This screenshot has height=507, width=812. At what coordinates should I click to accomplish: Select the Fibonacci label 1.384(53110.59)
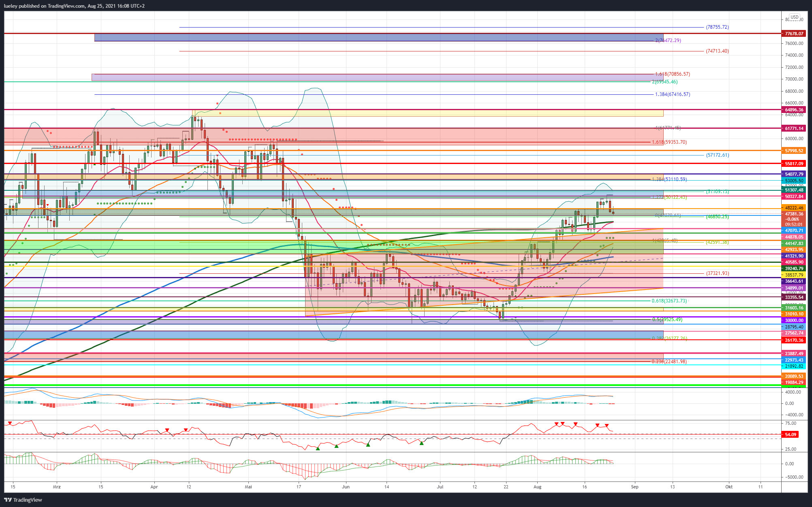[669, 179]
